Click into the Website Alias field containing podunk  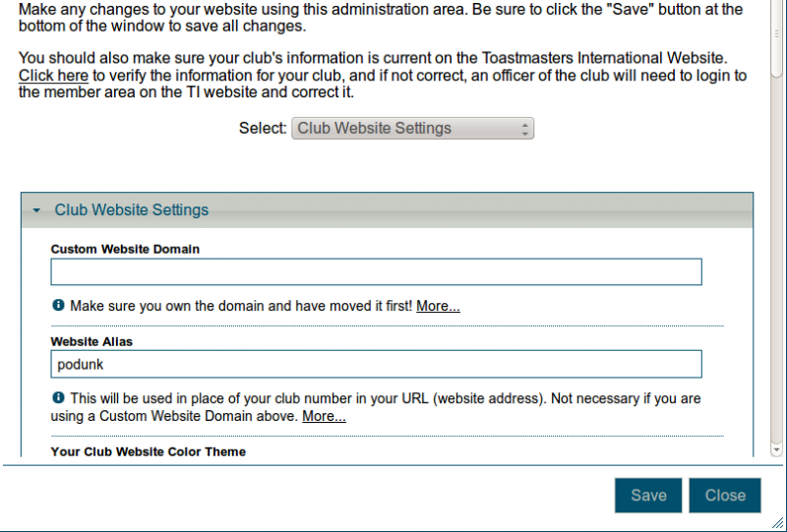[376, 364]
